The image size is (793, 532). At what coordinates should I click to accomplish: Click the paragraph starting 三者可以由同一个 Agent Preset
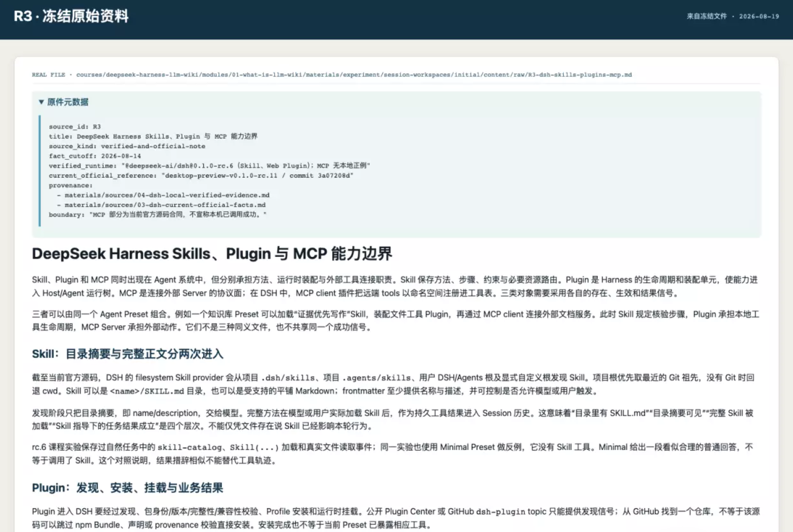pos(396,321)
